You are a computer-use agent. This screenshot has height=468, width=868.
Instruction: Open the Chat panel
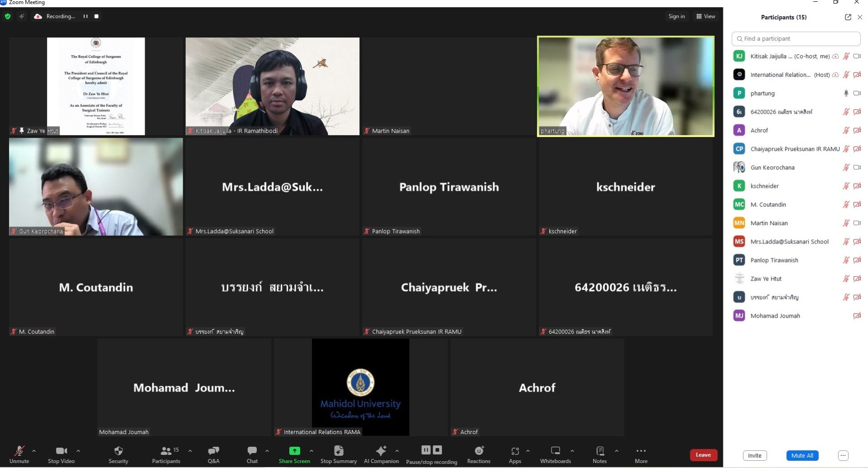tap(252, 454)
